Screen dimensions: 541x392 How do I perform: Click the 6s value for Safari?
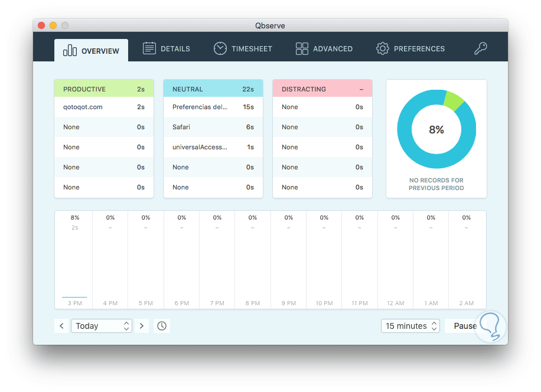250,127
